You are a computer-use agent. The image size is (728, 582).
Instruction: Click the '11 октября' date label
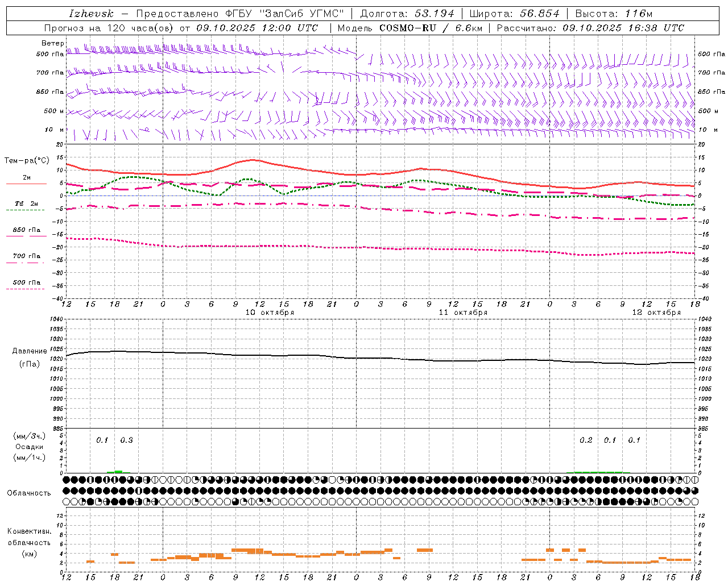[x=463, y=313]
